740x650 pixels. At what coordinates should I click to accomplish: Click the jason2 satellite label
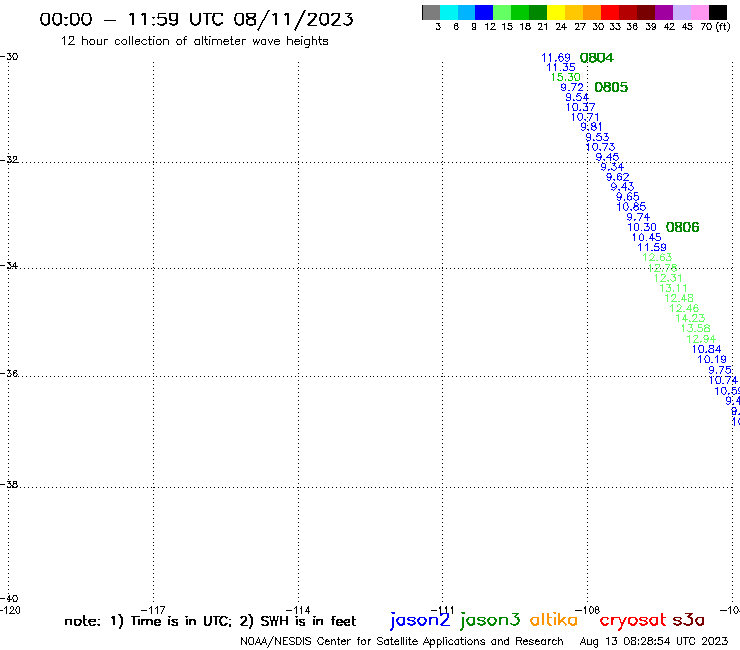coord(420,620)
